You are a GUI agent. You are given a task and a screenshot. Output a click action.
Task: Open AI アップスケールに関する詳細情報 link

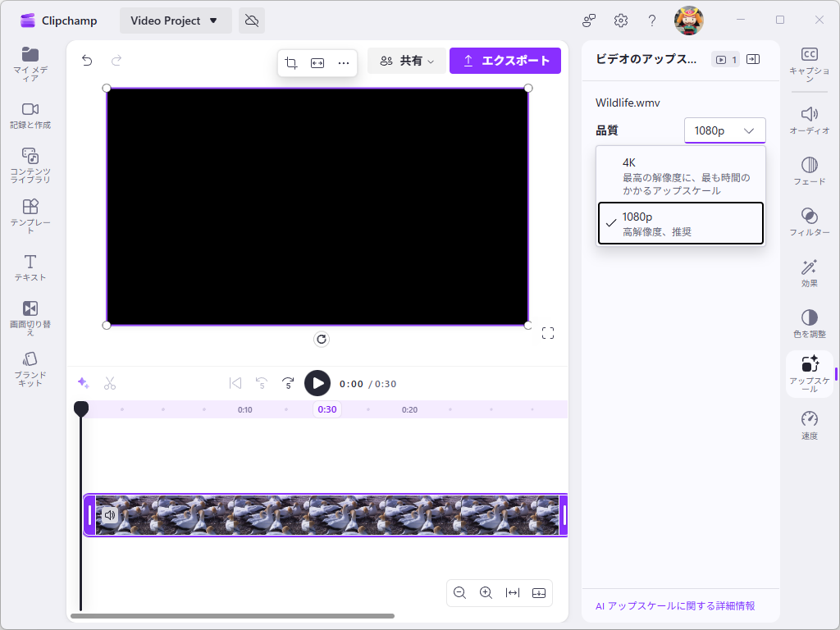675,606
